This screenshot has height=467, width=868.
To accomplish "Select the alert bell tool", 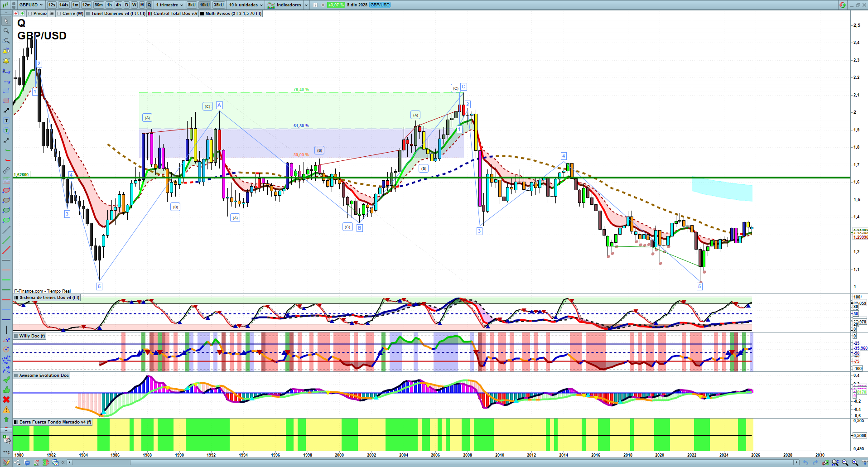I will (x=6, y=61).
